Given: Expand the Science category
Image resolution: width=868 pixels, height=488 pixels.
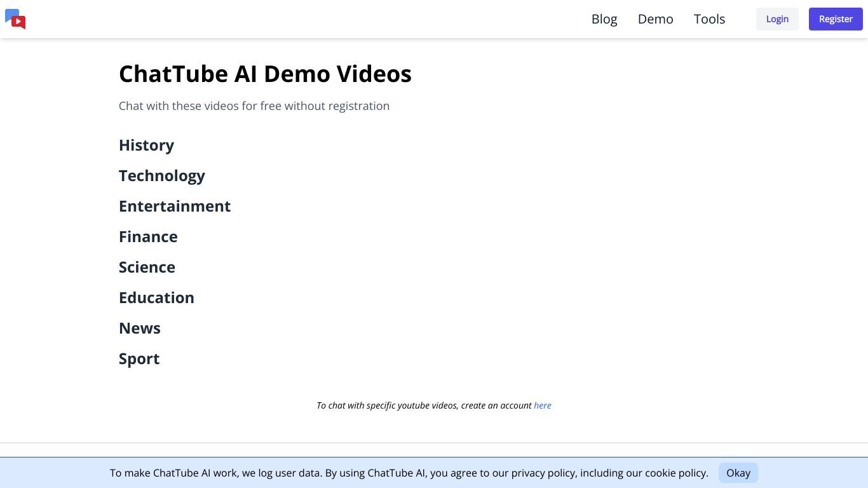Looking at the screenshot, I should coord(147,267).
